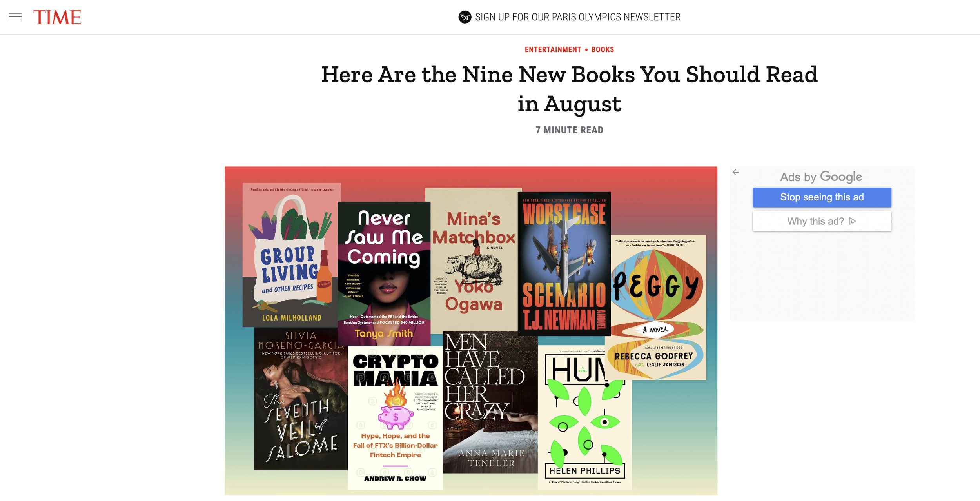Click the Worst Case Scenario book cover
Image resolution: width=980 pixels, height=501 pixels.
pyautogui.click(x=564, y=264)
